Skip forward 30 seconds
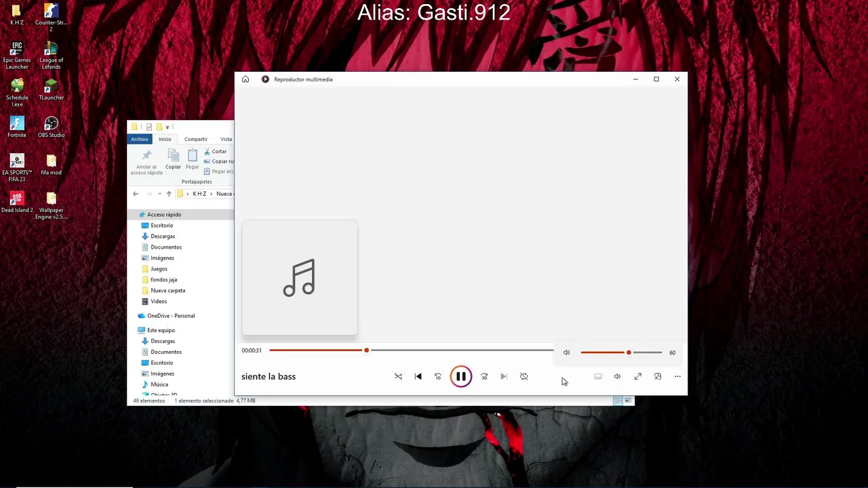Image resolution: width=868 pixels, height=488 pixels. (x=484, y=376)
